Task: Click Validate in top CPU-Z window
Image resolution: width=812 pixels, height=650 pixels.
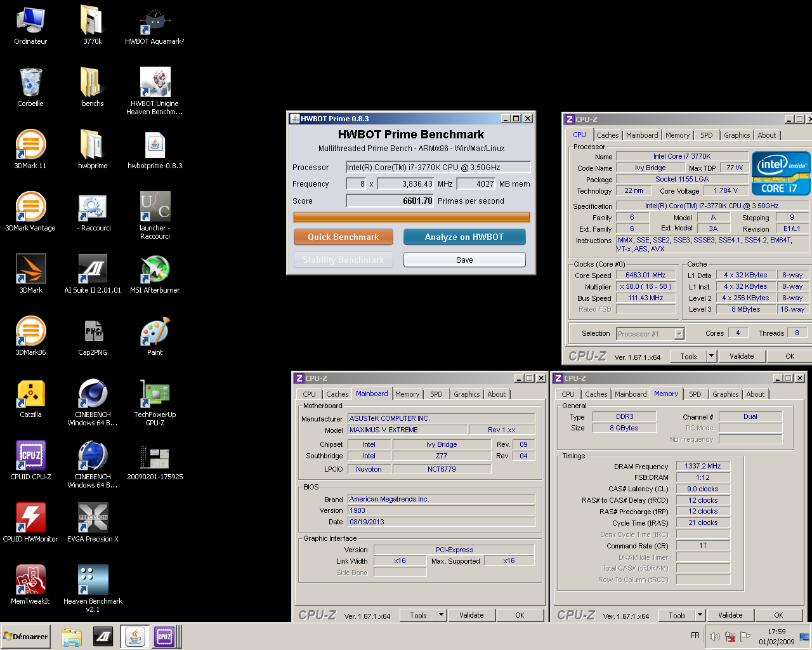Action: (x=742, y=356)
